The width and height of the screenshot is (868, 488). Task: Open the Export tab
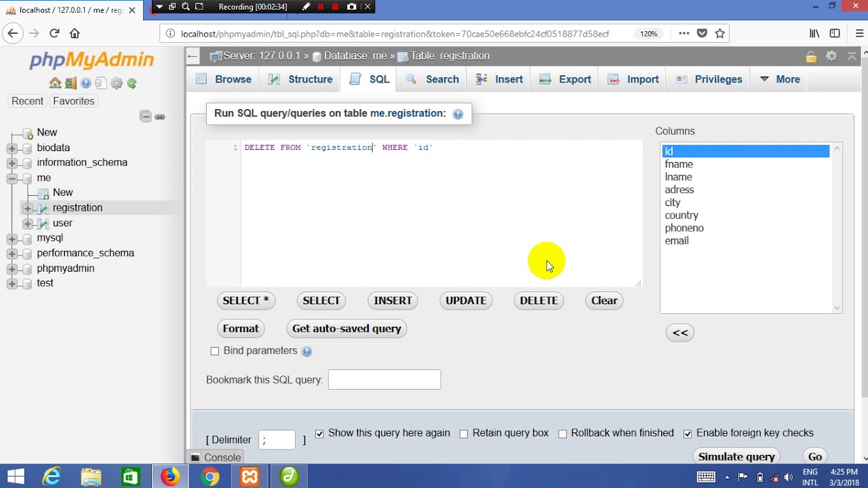pos(566,79)
